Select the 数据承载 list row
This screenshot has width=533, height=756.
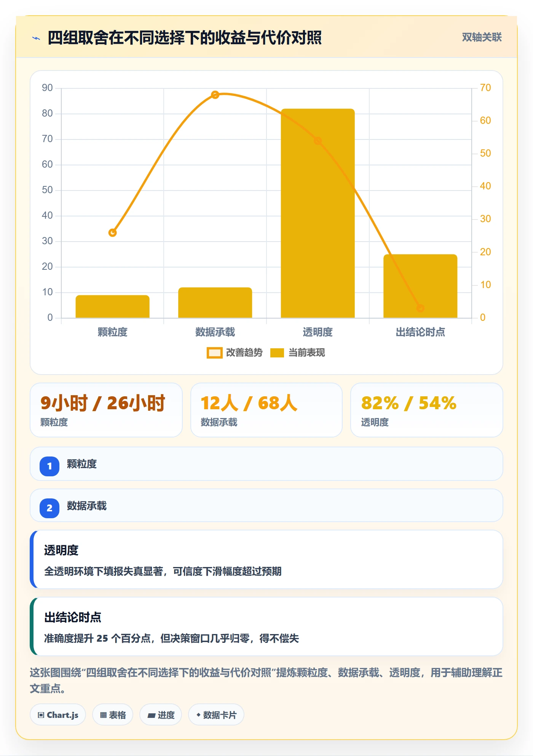click(x=266, y=506)
